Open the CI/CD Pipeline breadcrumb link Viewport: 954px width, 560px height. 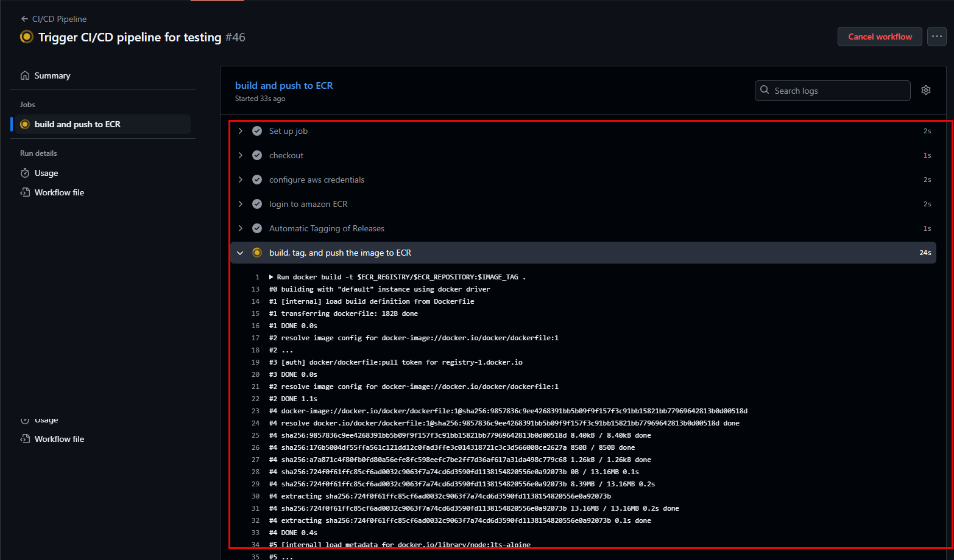pos(59,19)
